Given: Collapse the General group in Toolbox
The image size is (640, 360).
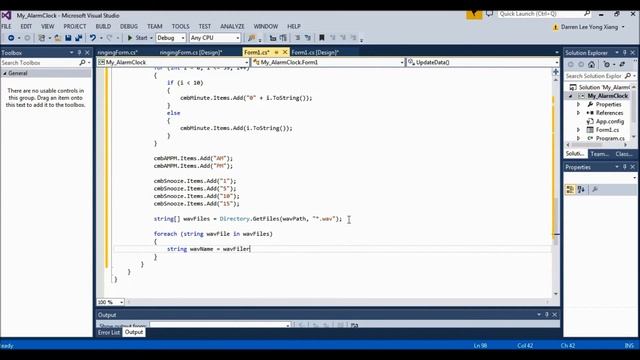Looking at the screenshot, I should point(5,73).
